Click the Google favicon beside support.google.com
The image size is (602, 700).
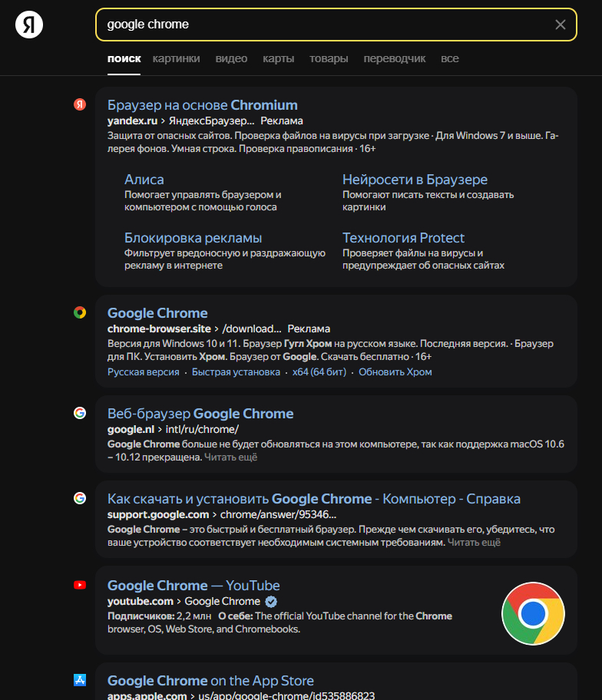(80, 498)
